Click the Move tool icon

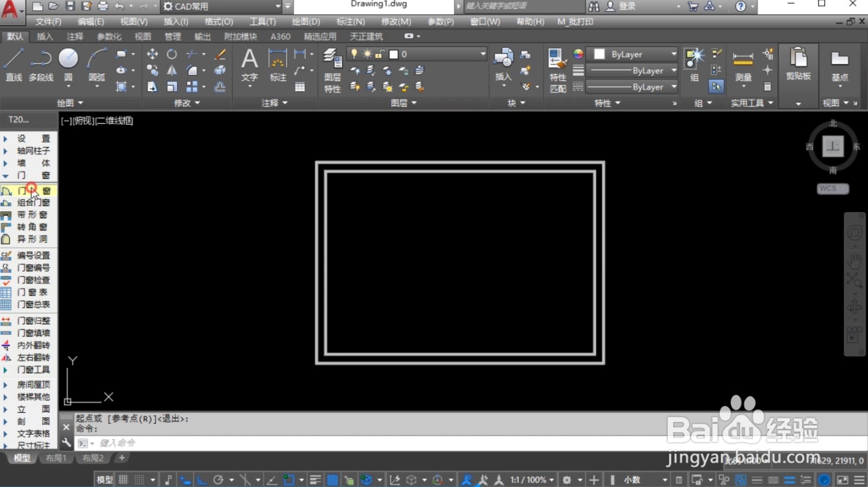[x=152, y=54]
